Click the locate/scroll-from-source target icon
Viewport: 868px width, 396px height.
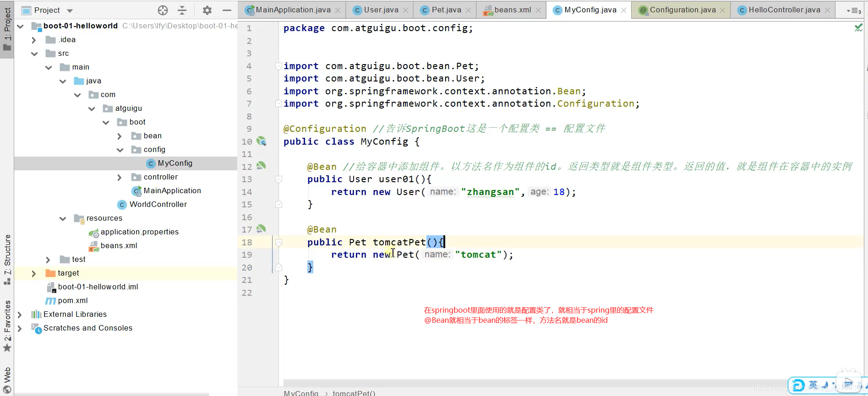163,10
